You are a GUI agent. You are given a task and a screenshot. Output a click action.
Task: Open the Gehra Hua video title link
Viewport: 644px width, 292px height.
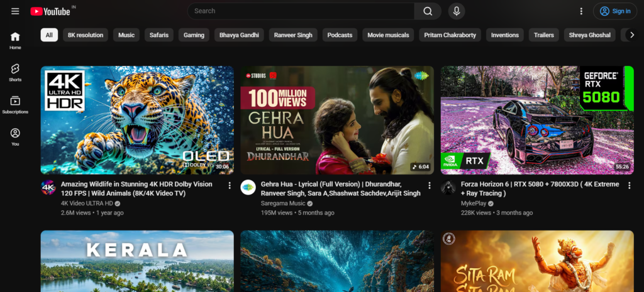(340, 188)
